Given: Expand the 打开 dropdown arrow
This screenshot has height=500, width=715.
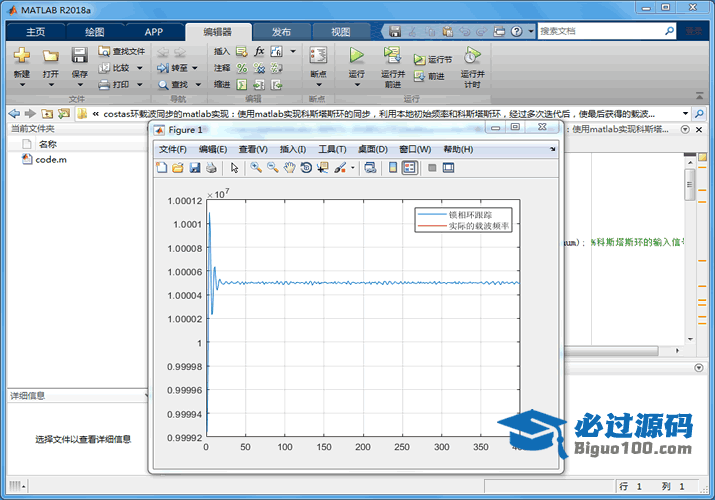Looking at the screenshot, I should 51,85.
